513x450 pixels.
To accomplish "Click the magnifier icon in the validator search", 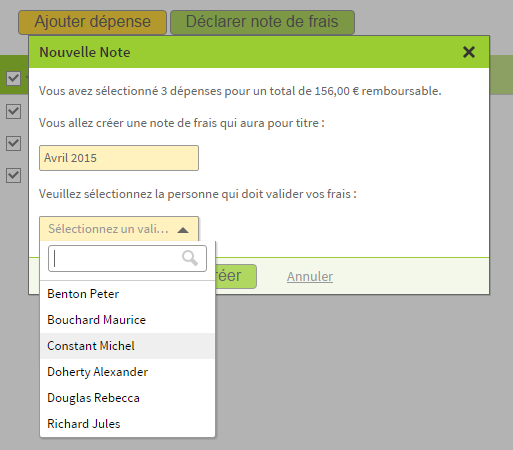I will (x=190, y=258).
